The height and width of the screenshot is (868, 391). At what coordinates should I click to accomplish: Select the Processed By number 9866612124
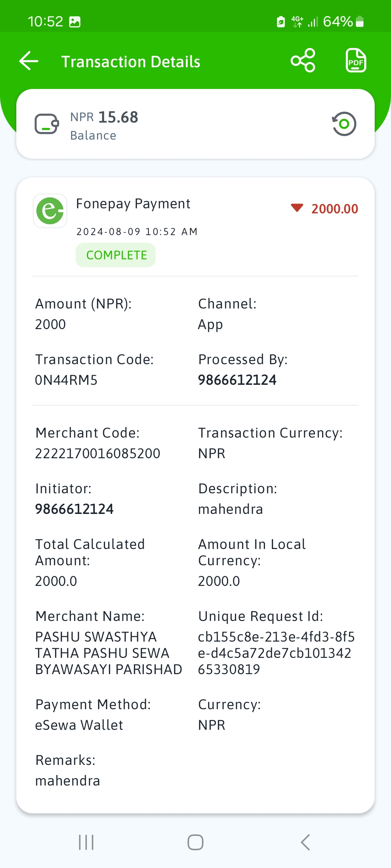point(237,380)
